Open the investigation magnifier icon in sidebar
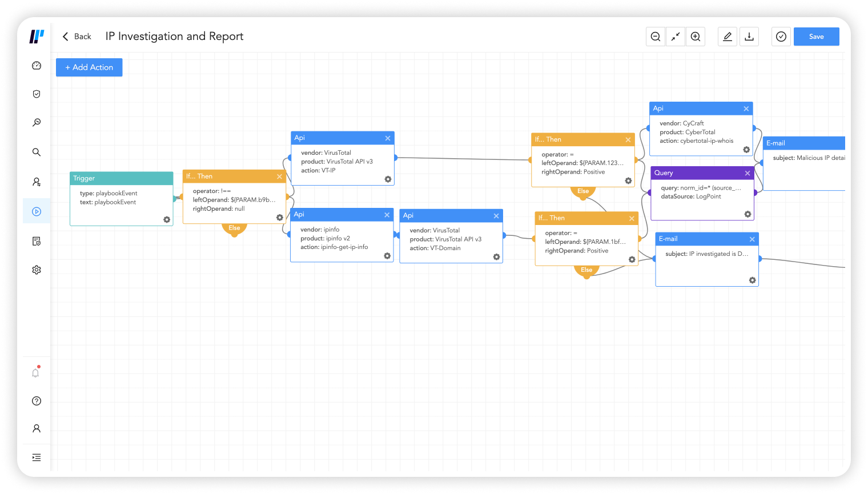Viewport: 868px width, 494px height. pyautogui.click(x=37, y=123)
